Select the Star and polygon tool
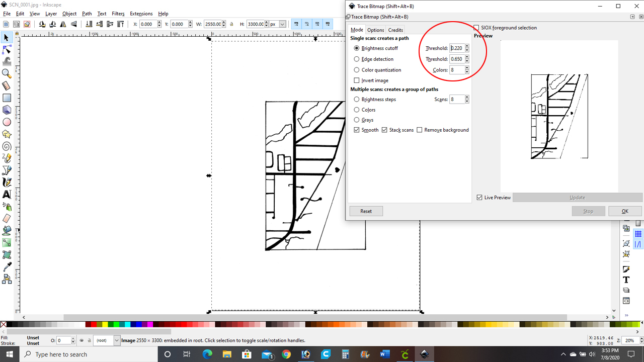Viewport: 644px width, 362px height. (x=7, y=134)
